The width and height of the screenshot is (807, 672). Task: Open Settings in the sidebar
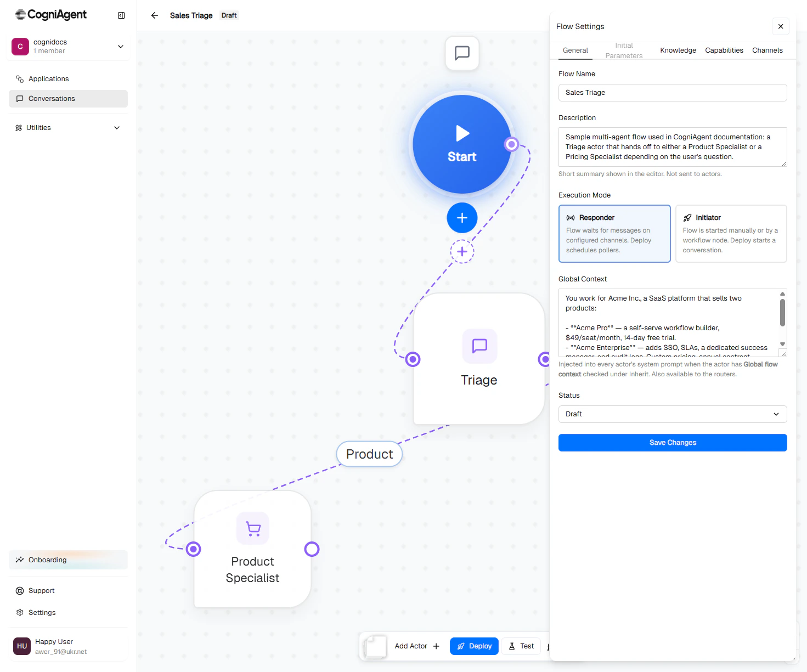pos(68,612)
